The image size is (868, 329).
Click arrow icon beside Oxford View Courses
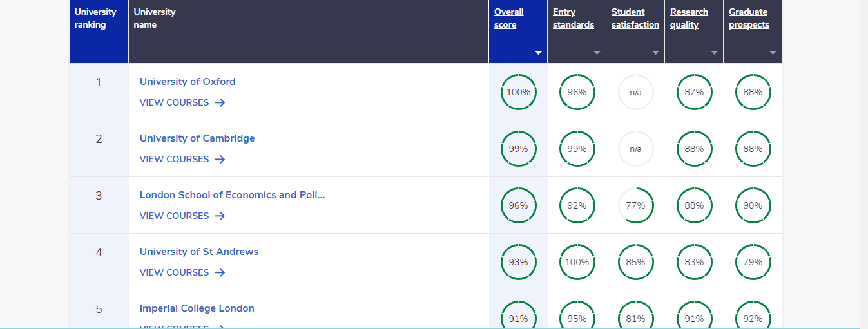[220, 102]
